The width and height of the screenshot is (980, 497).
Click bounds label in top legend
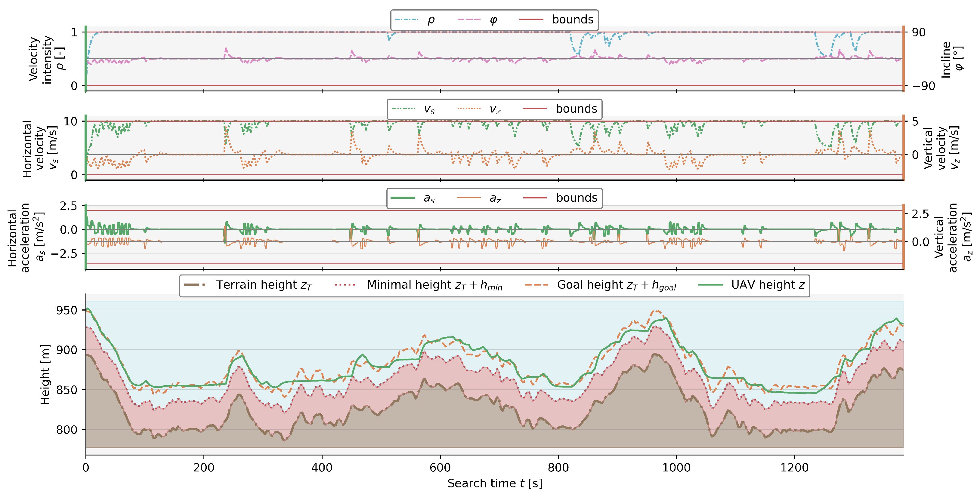[573, 20]
